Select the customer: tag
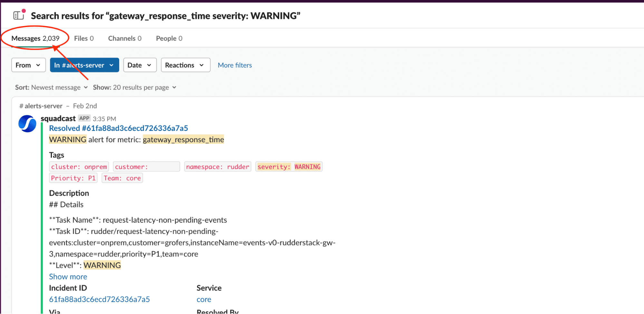This screenshot has width=644, height=314. tap(147, 167)
